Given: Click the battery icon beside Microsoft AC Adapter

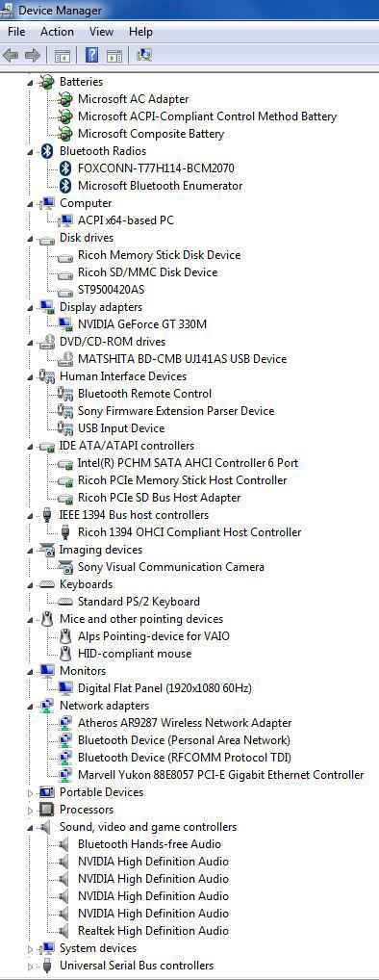Looking at the screenshot, I should point(65,99).
